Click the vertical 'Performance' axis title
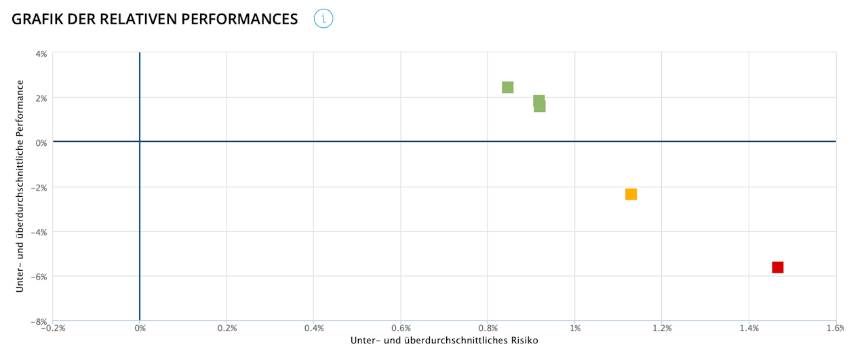The width and height of the screenshot is (868, 346). click(20, 186)
